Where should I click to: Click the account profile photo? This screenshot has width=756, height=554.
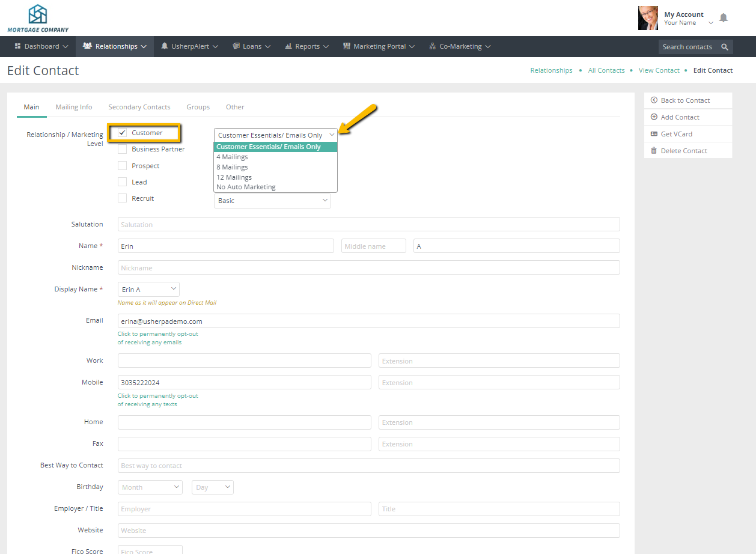648,18
